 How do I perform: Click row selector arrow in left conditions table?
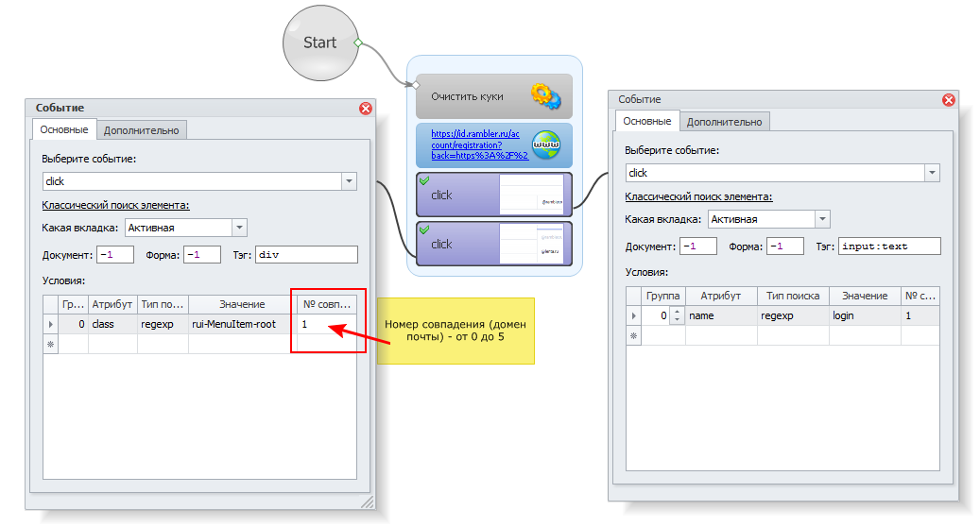[51, 324]
